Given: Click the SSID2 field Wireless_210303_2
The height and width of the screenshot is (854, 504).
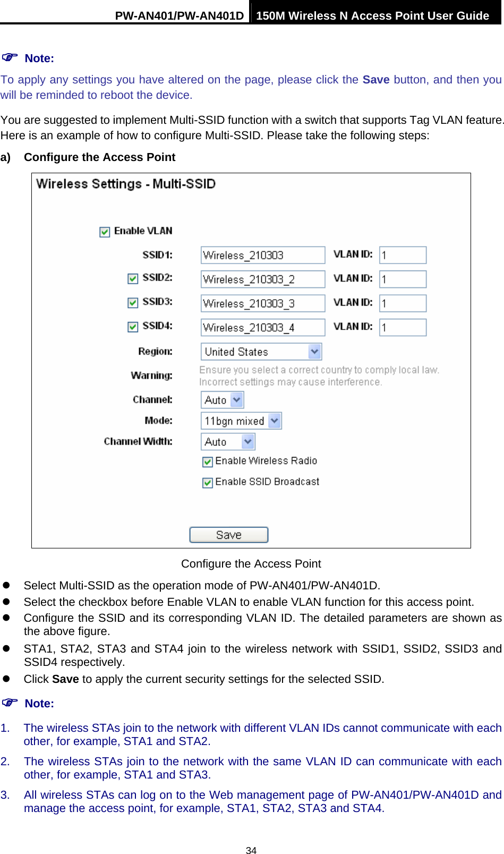Looking at the screenshot, I should tap(263, 279).
